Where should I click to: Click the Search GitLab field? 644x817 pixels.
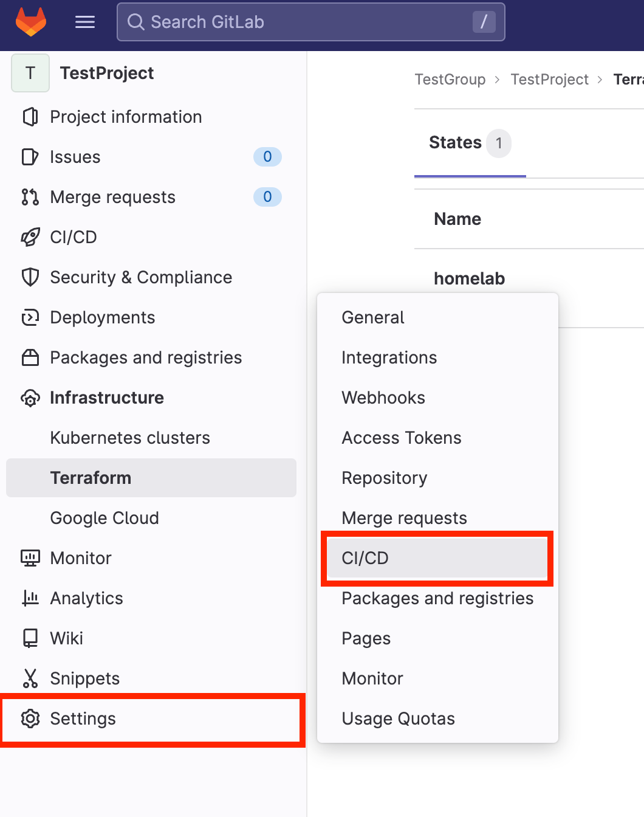310,21
